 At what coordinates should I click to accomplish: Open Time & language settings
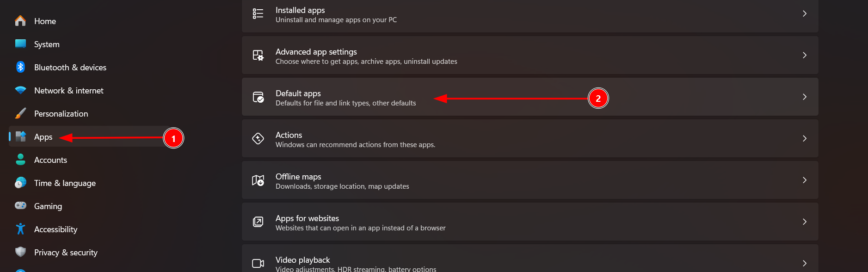(x=65, y=183)
